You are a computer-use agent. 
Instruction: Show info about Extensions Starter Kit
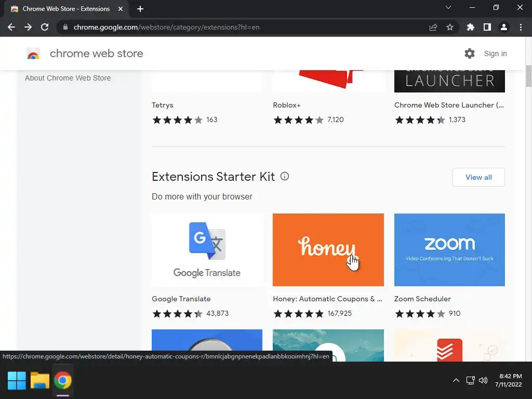coord(285,177)
